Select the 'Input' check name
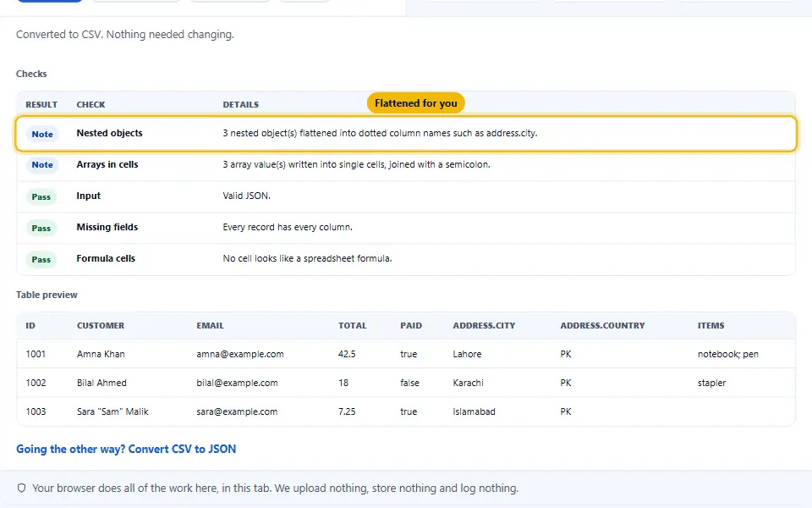Viewport: 812px width, 508px height. [89, 196]
